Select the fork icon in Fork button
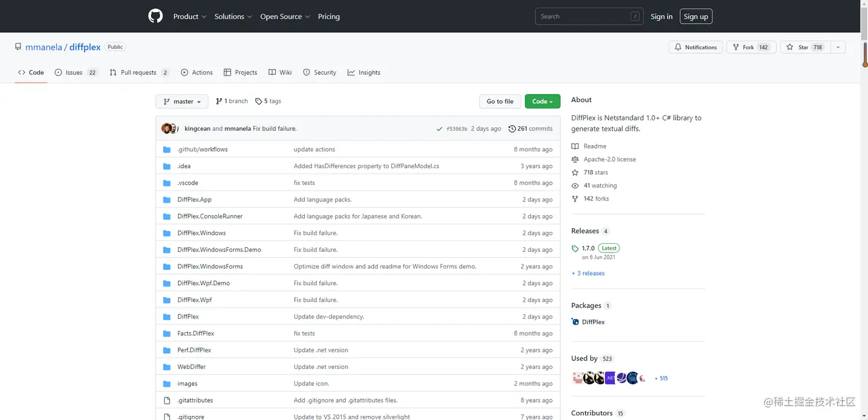 click(x=736, y=47)
